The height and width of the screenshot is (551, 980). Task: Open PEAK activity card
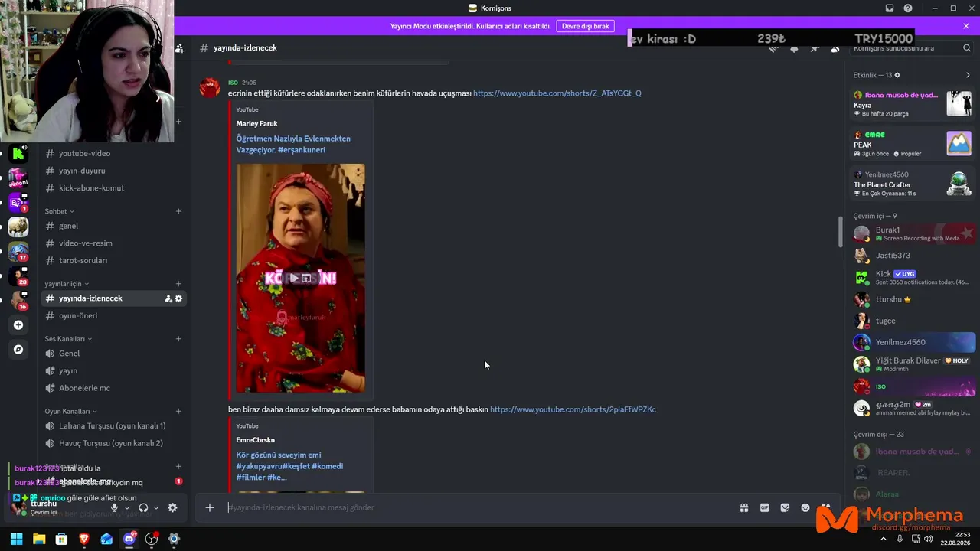point(912,144)
